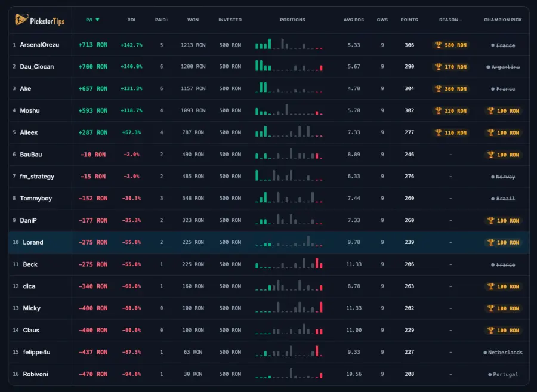Click the PicksterTips logo
This screenshot has width=537, height=392.
coord(40,20)
